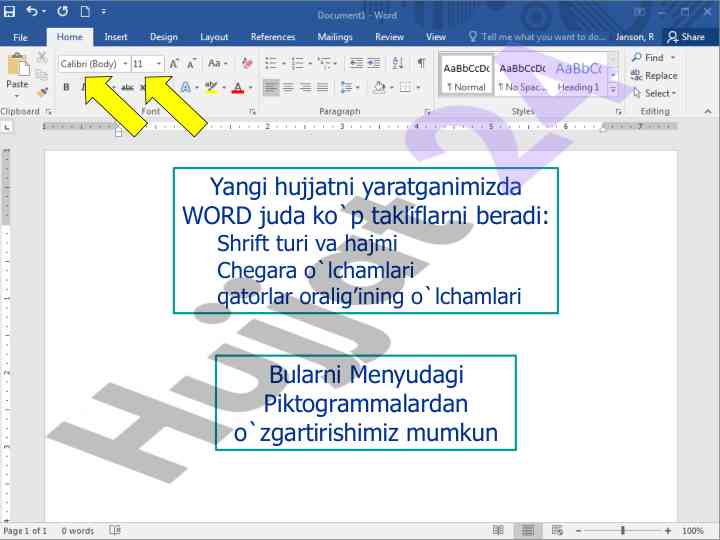Toggle Center alignment button
720x540 pixels.
point(288,87)
